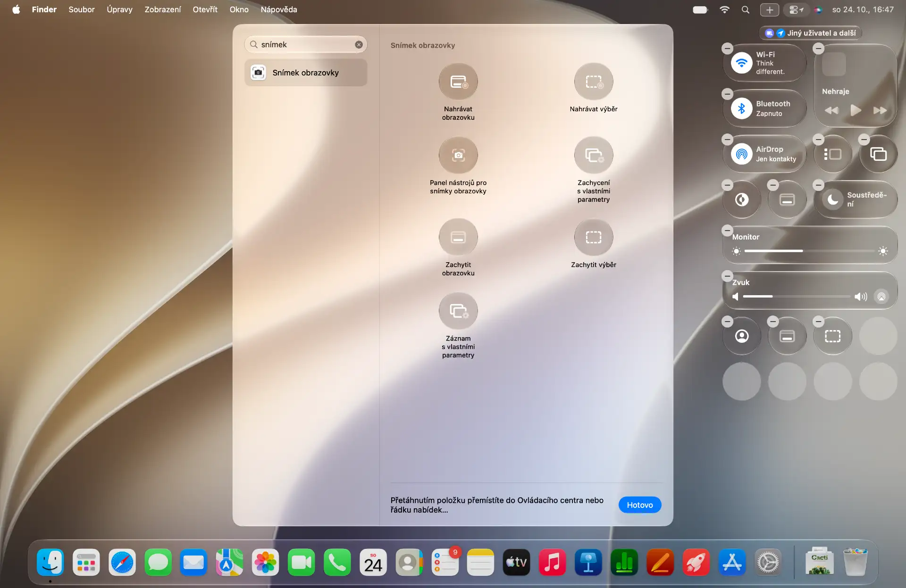The image size is (906, 588).
Task: Clear the search field text with the X button
Action: click(359, 44)
